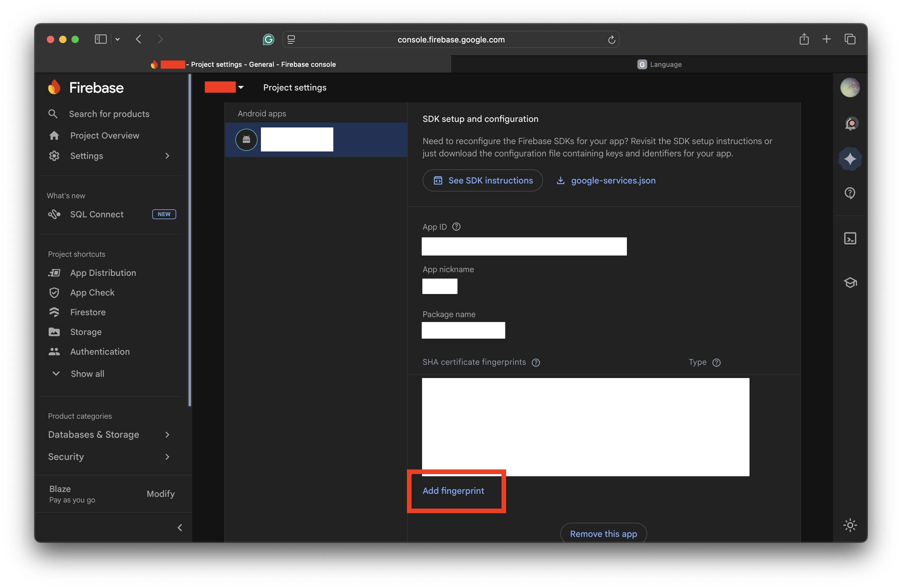Click Add fingerprint link
This screenshot has height=588, width=902.
click(453, 490)
